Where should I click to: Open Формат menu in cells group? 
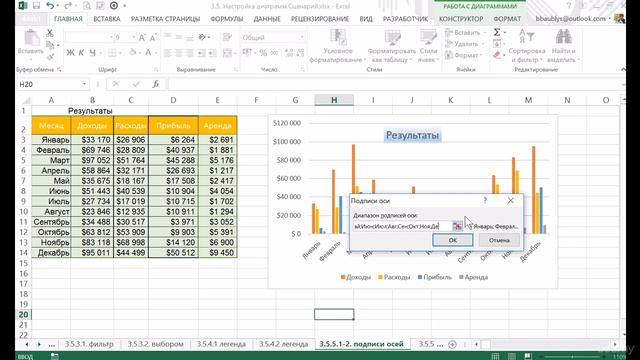pos(464,55)
